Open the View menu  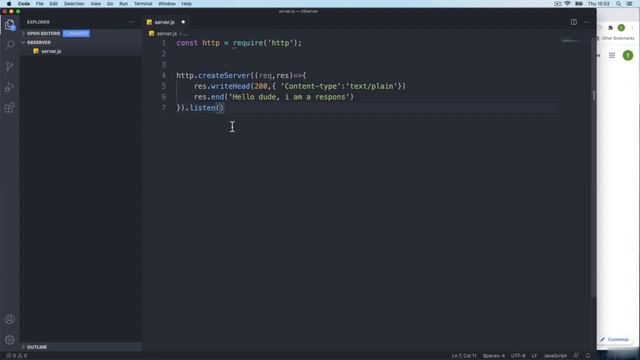(x=96, y=4)
